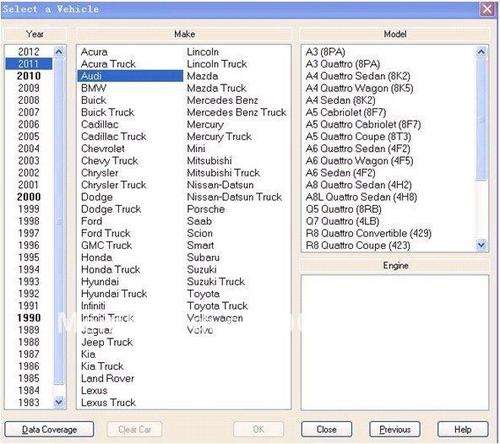
Task: Open the Data Coverage dialog
Action: tap(49, 430)
